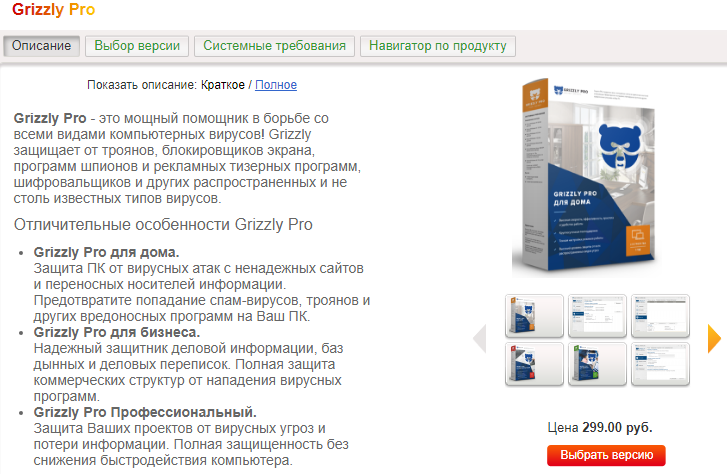Open the bottom-row screenshot thumbnail
727x474 pixels.
(x=660, y=364)
